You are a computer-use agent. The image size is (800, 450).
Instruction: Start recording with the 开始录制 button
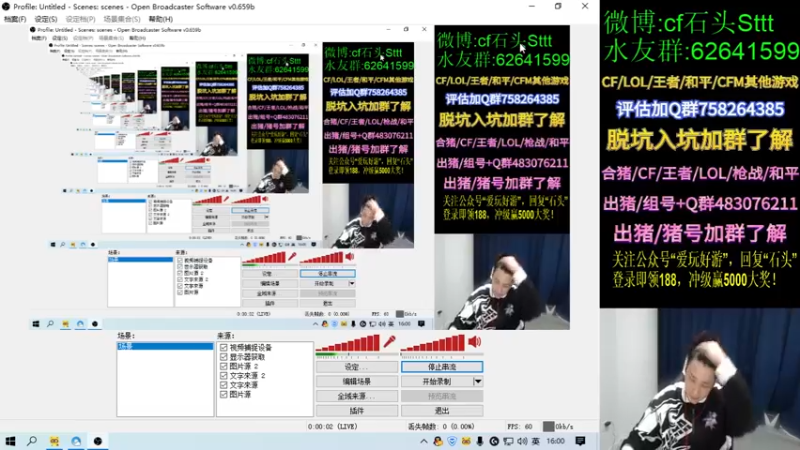[437, 381]
